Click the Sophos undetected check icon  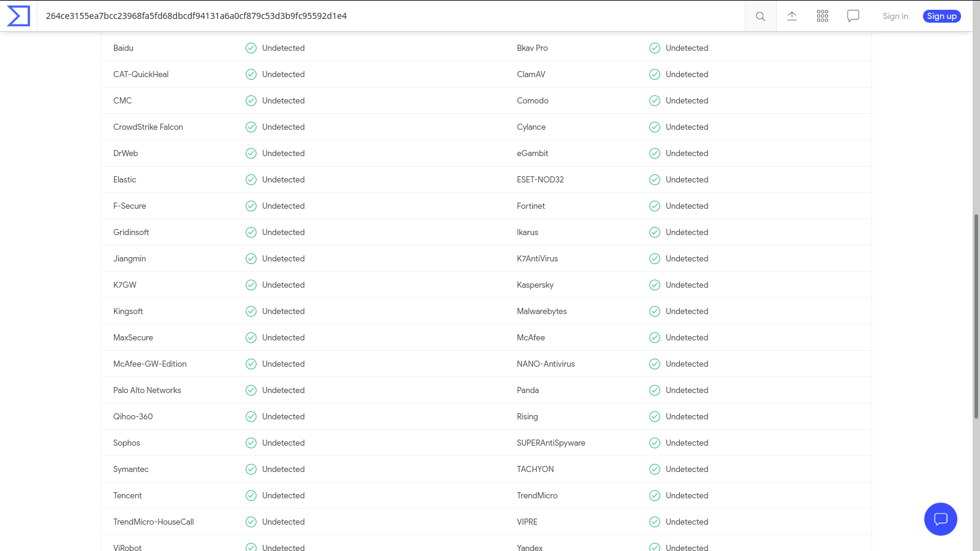click(x=251, y=443)
